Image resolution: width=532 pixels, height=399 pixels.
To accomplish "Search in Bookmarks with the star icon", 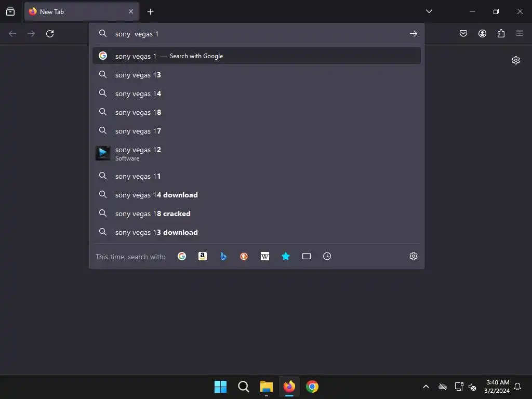I will (286, 256).
